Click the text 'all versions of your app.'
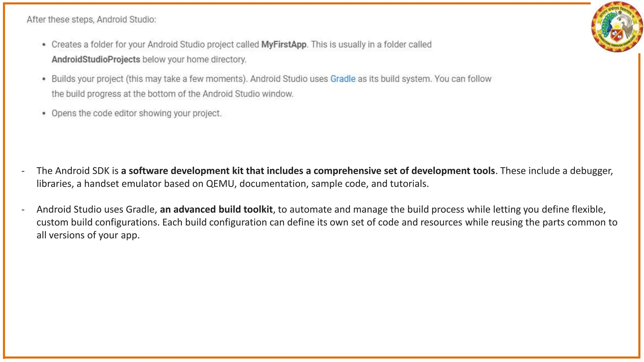 pyautogui.click(x=88, y=235)
